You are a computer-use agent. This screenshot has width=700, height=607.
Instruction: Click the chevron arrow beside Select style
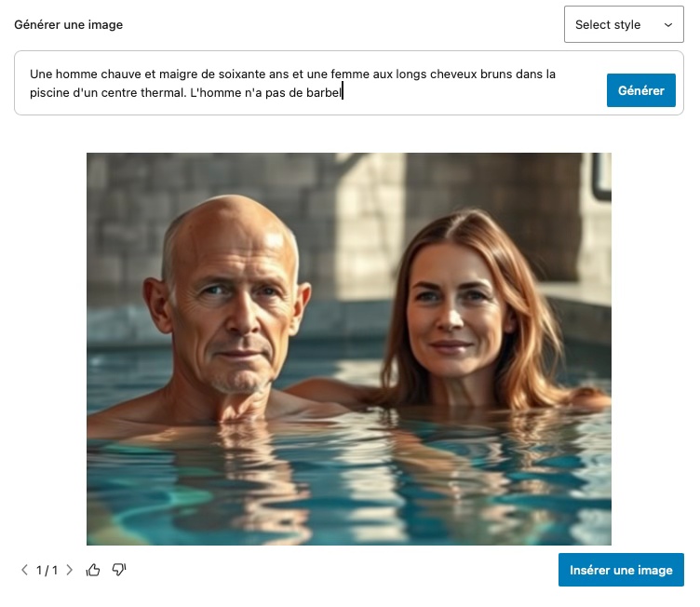[667, 25]
